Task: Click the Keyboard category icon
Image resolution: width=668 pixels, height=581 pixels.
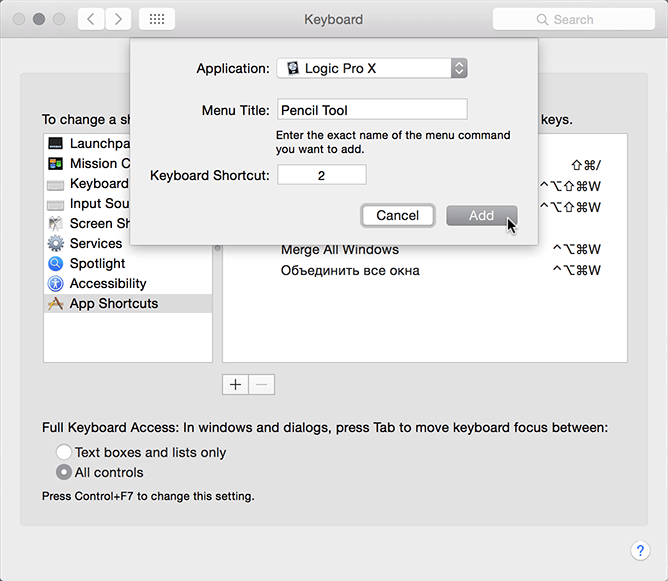Action: (x=55, y=184)
